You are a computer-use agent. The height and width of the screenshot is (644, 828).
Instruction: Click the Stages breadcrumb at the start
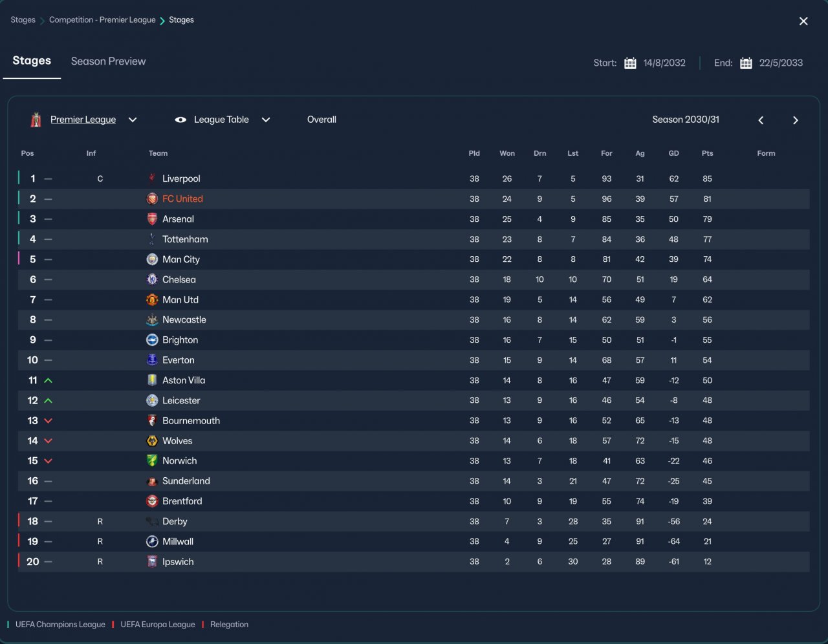(23, 20)
